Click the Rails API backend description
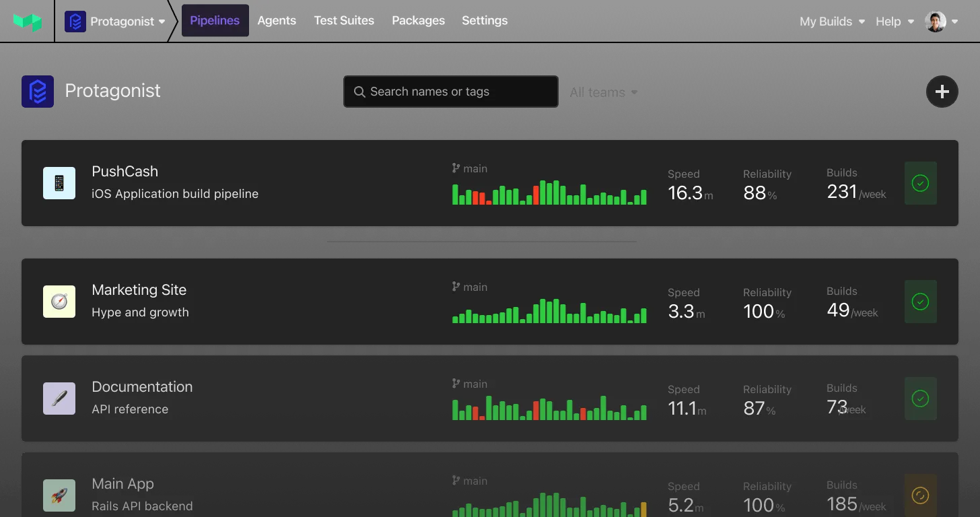Screen dimensions: 980x517 click(x=142, y=506)
